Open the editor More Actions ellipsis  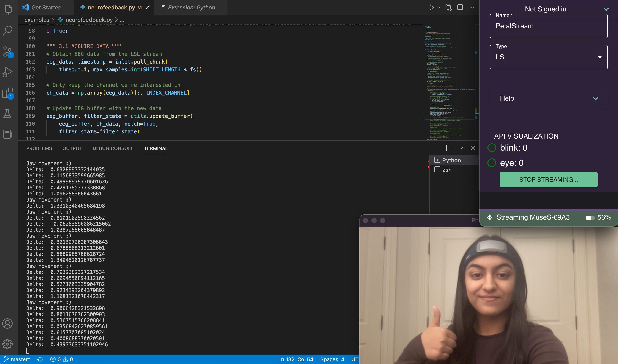coord(471,7)
